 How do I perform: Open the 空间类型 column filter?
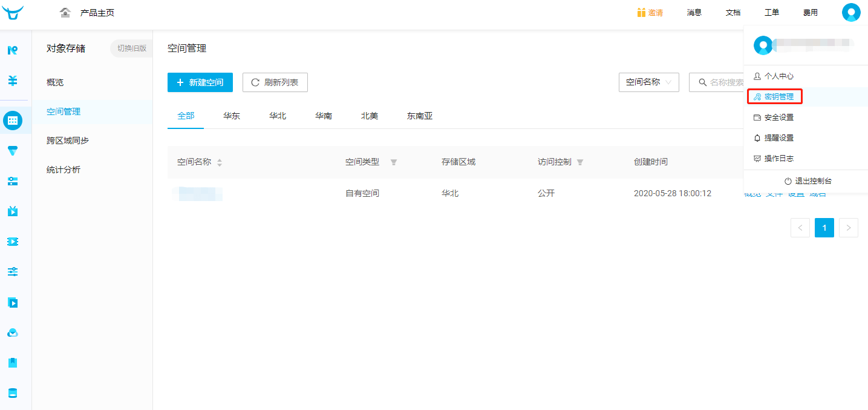click(394, 162)
